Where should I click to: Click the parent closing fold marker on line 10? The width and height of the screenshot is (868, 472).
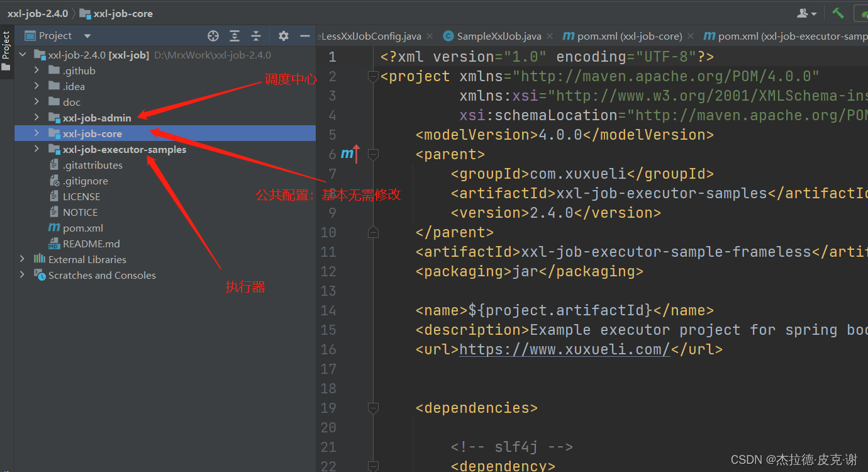click(x=373, y=232)
